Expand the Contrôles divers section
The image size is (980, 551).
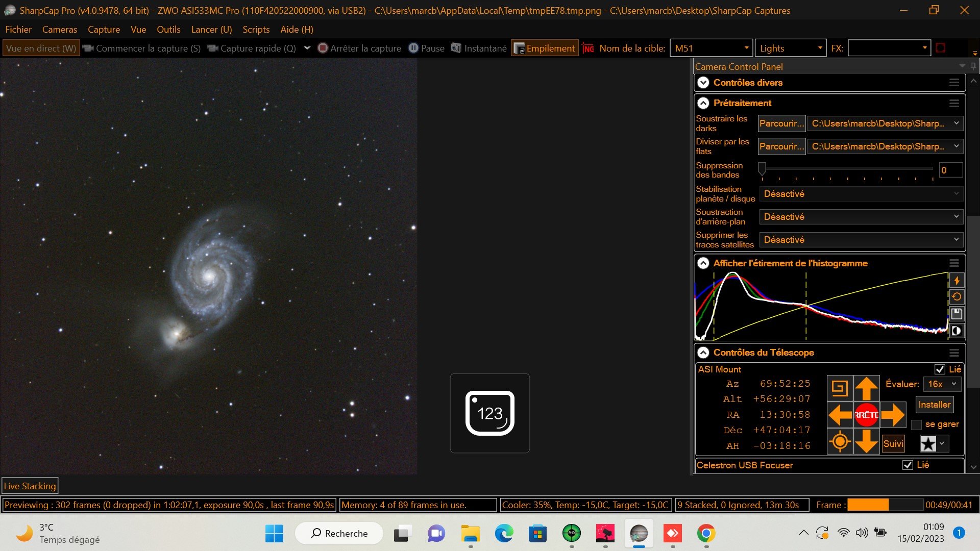703,83
